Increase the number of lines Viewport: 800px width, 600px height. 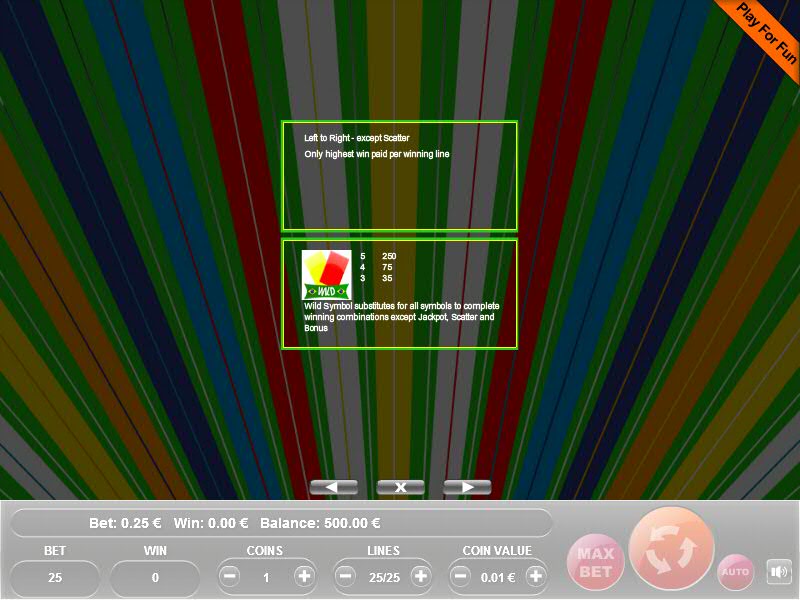(420, 577)
